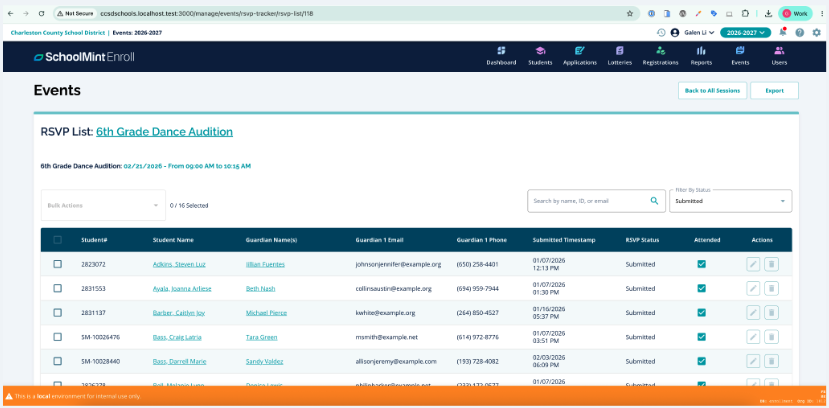Edit RSVP for Adkins, Steven Luz
Screen dimensions: 829x408
coord(753,264)
